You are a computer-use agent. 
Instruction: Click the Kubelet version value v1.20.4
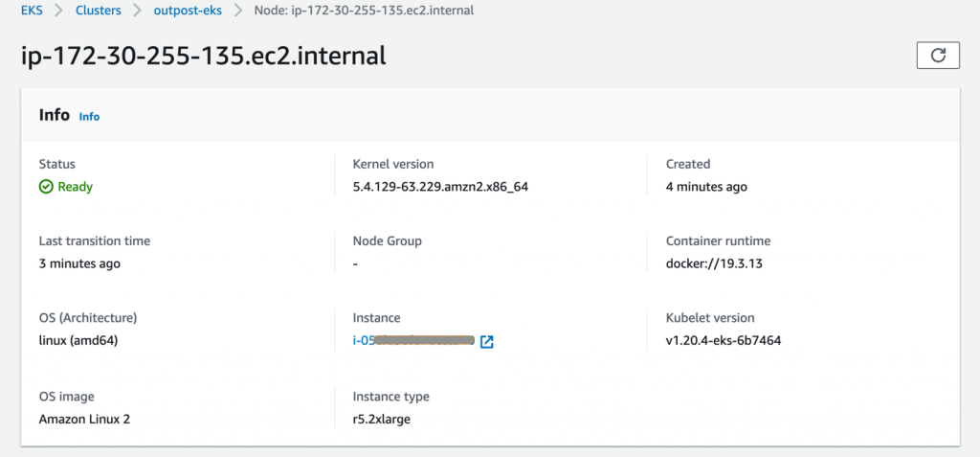click(724, 341)
